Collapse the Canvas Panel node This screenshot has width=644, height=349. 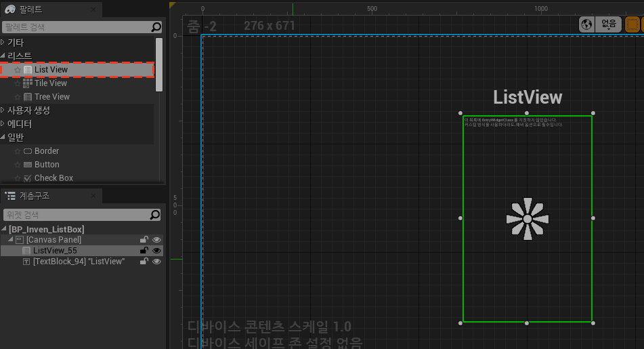point(11,239)
